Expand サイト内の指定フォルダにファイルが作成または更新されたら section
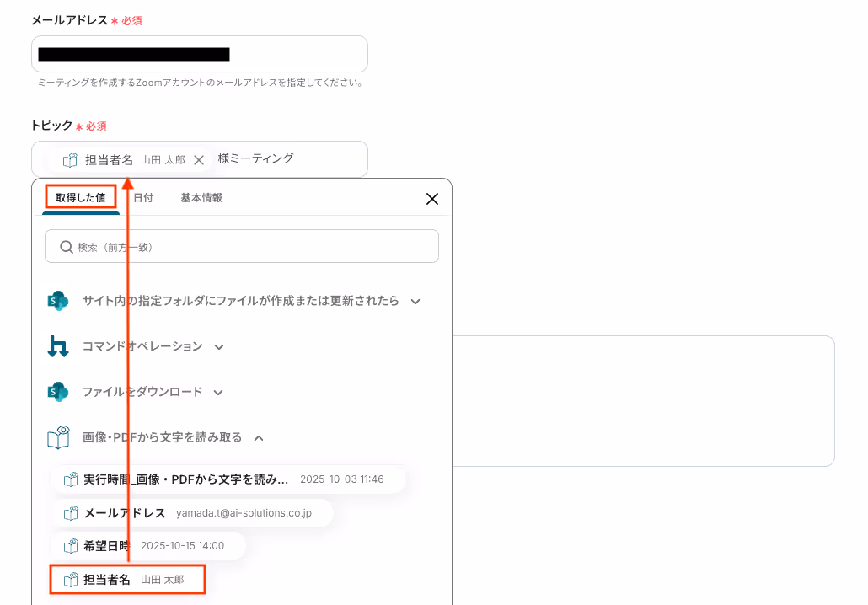The image size is (868, 605). 415,302
